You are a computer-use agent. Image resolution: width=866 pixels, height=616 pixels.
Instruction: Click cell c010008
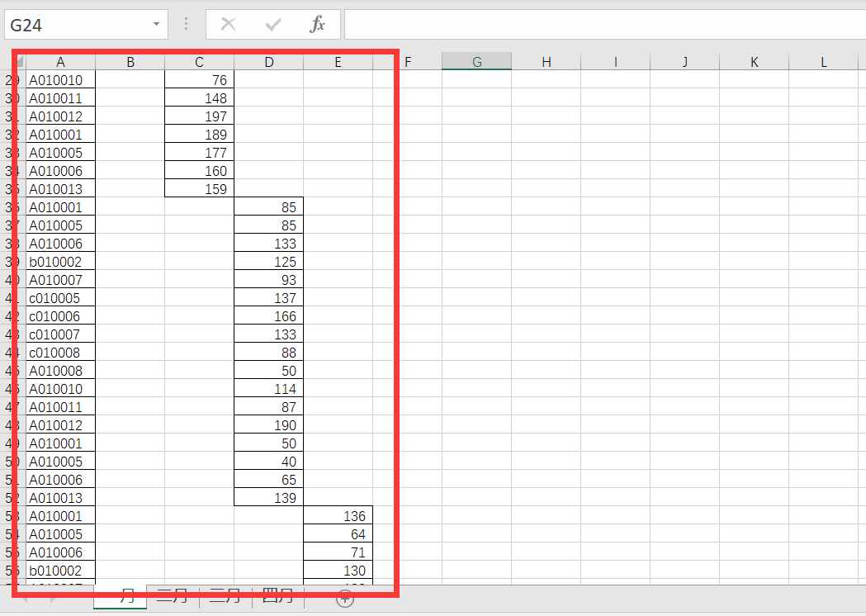[x=61, y=353]
